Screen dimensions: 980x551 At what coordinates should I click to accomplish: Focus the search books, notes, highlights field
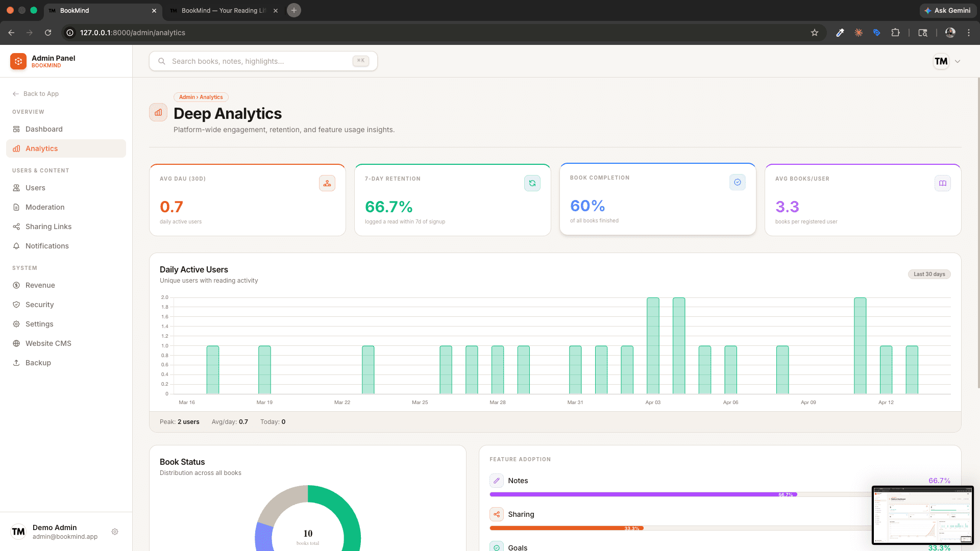coord(263,61)
